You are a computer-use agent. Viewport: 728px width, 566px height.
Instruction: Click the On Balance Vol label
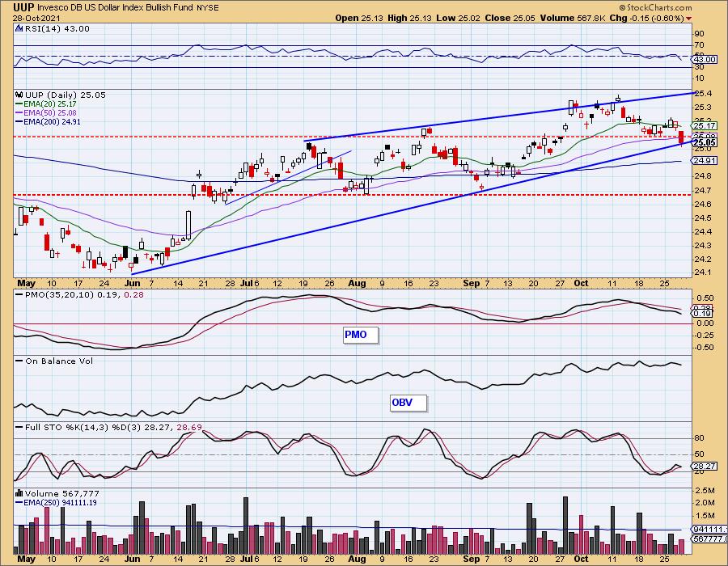[59, 361]
